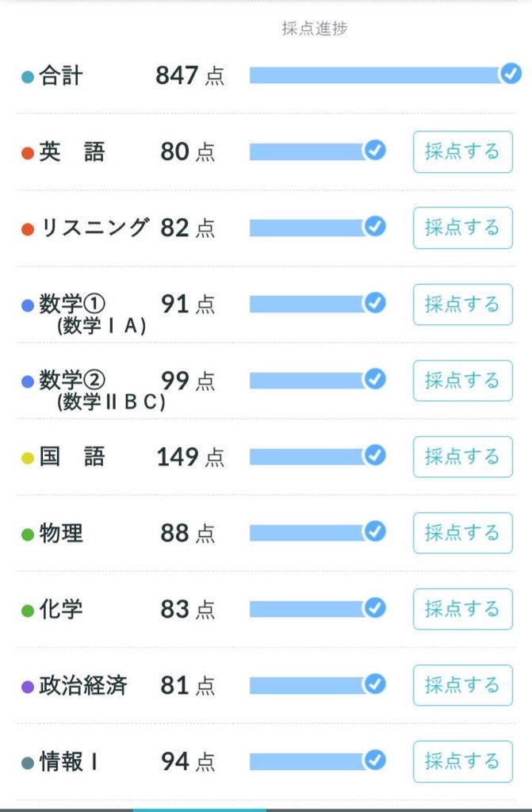Click the yellow dot next to 国語

pos(28,458)
